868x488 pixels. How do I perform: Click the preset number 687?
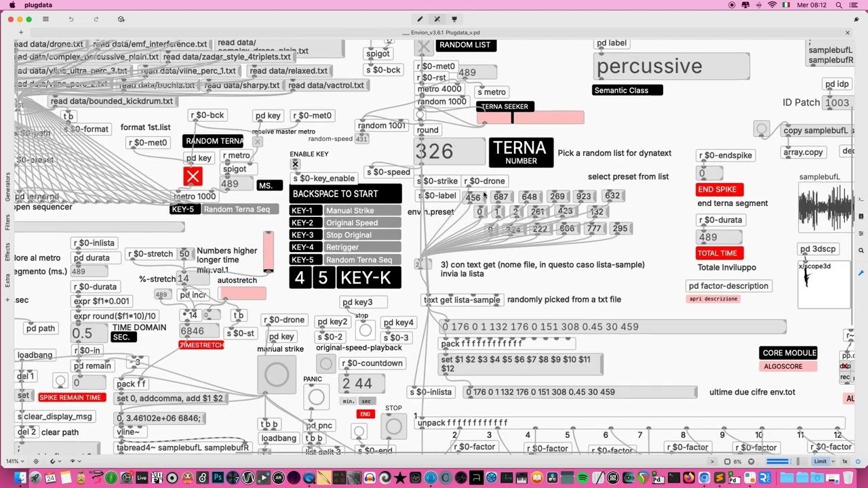pyautogui.click(x=500, y=197)
